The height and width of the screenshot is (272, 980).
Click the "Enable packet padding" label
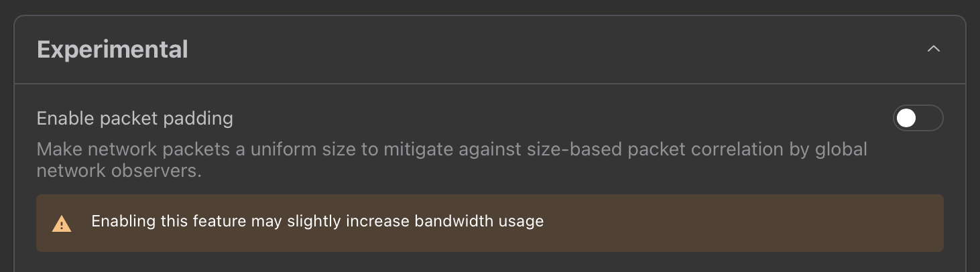pyautogui.click(x=135, y=119)
